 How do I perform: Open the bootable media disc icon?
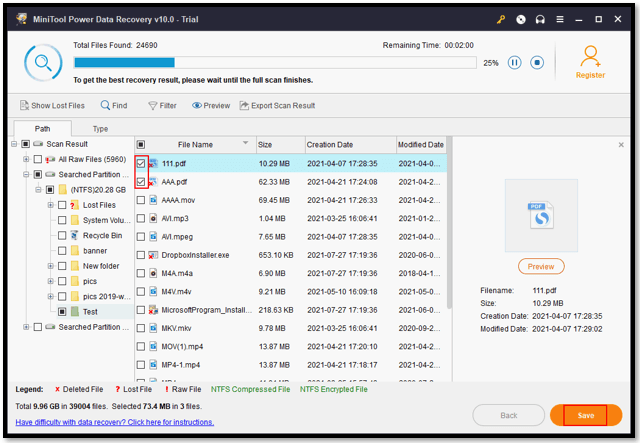click(x=520, y=19)
